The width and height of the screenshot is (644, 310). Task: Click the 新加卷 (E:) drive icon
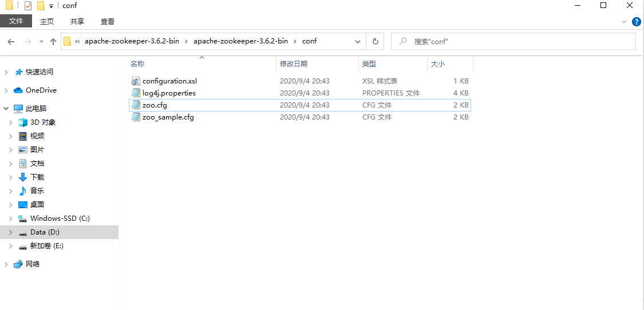(x=22, y=247)
